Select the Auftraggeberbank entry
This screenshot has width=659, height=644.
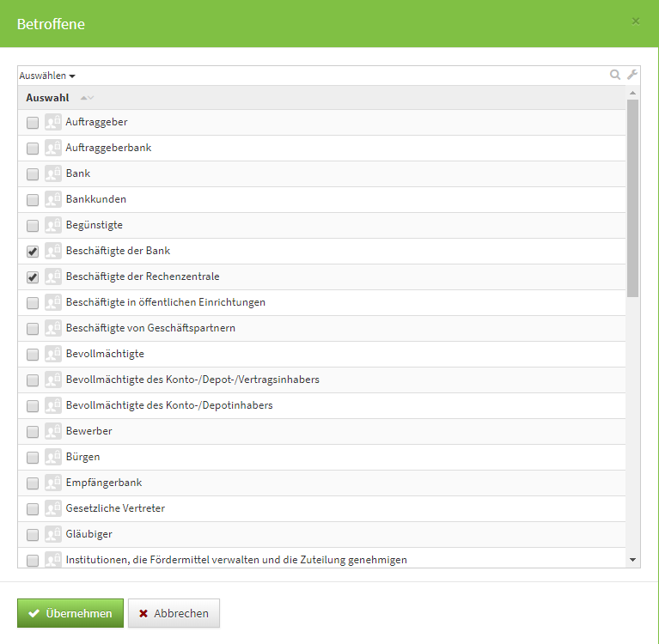click(x=108, y=148)
